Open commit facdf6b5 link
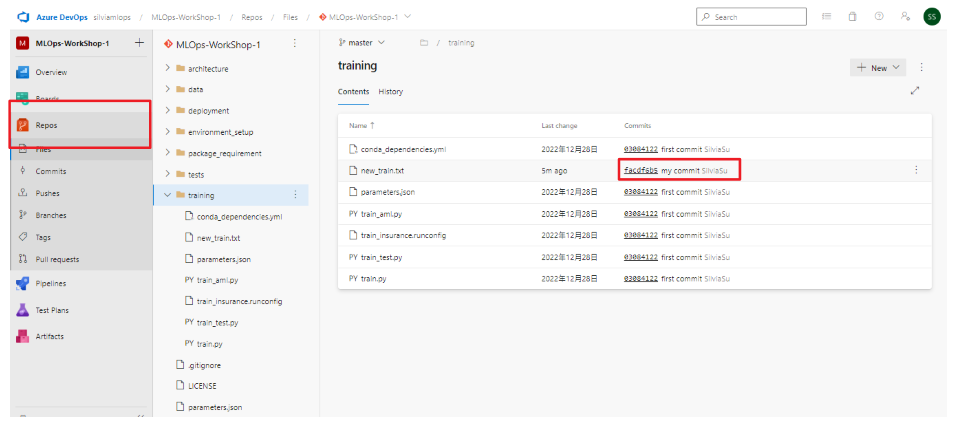967x422 pixels. coord(641,170)
